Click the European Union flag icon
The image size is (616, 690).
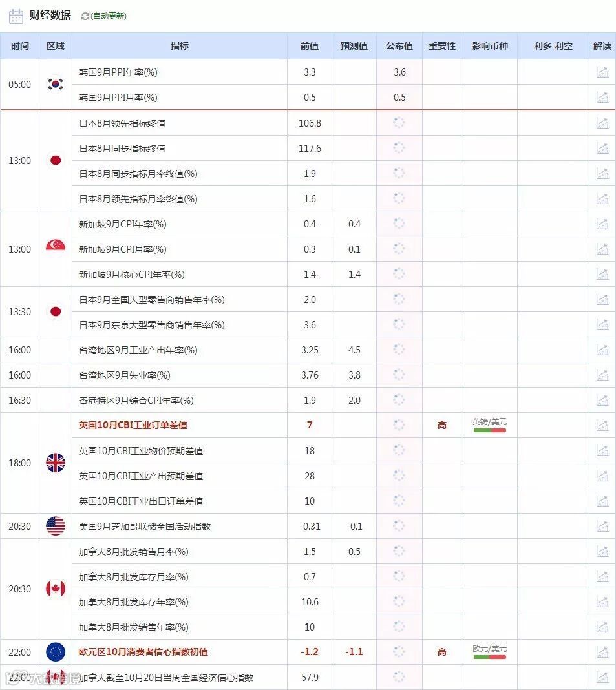tap(56, 652)
